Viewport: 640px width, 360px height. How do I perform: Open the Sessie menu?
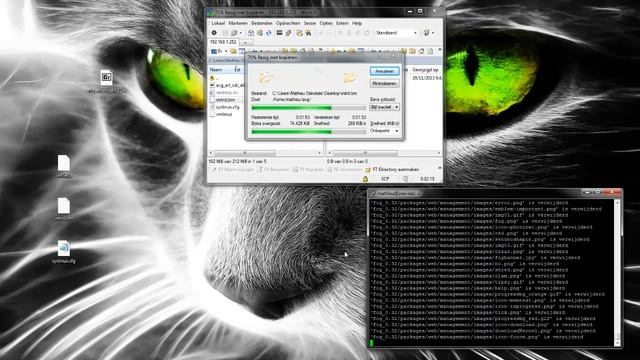[x=310, y=23]
